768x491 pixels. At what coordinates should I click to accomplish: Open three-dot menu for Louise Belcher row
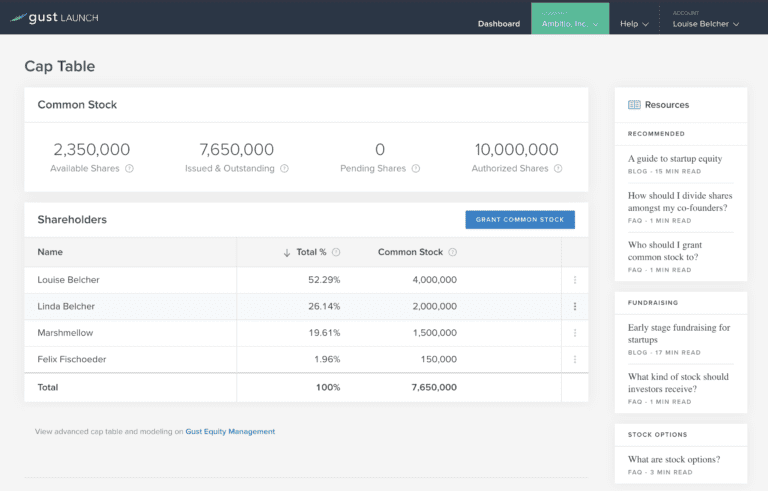point(575,280)
